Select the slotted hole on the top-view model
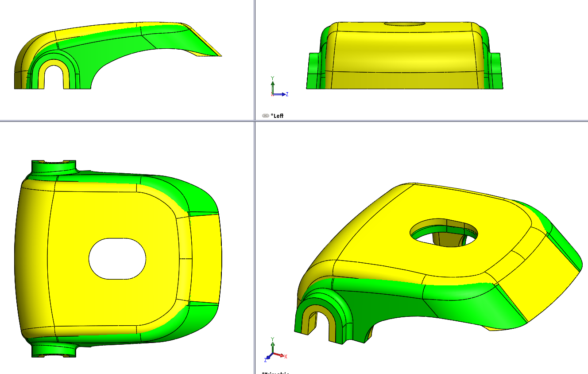The width and height of the screenshot is (588, 374). 117,259
